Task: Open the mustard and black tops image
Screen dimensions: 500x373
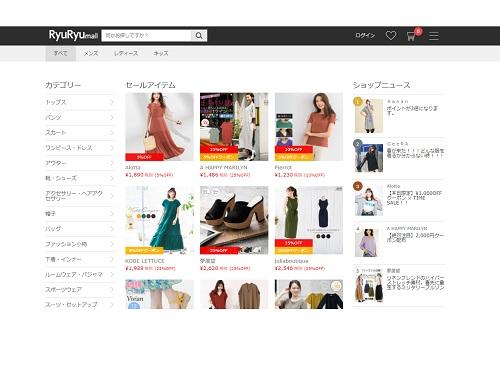Action: pos(309,294)
